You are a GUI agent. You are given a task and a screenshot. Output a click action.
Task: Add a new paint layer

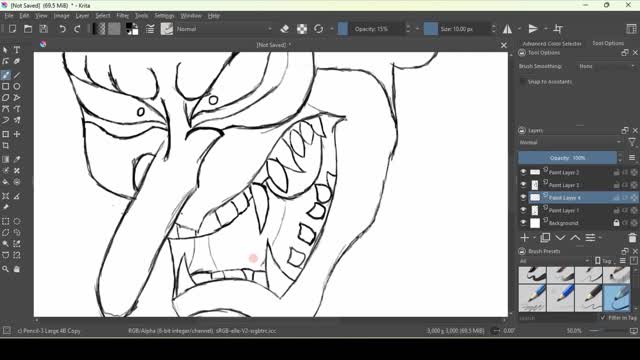[x=525, y=238]
